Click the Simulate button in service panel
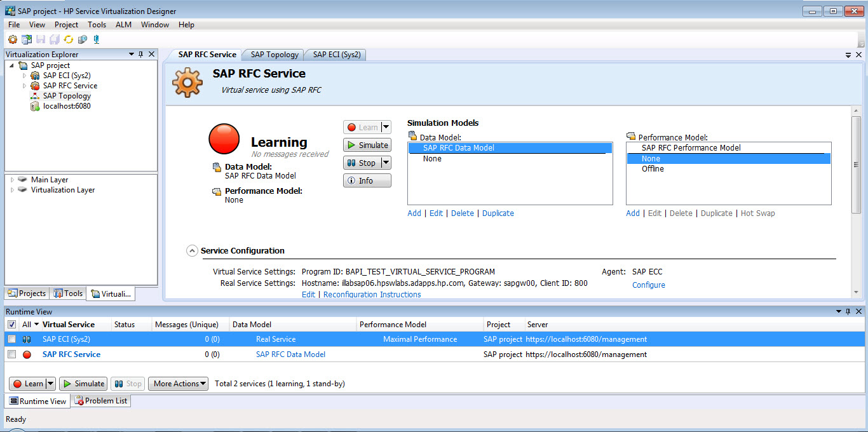This screenshot has width=868, height=432. pos(367,145)
